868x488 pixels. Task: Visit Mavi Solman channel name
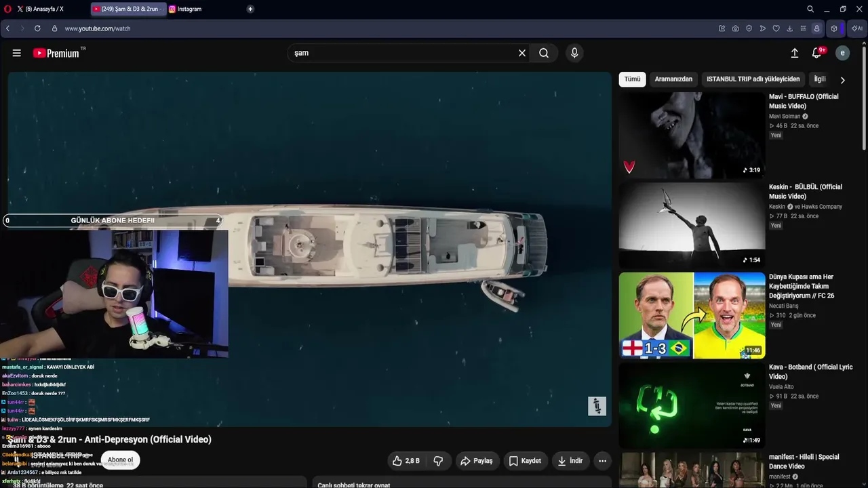click(785, 117)
